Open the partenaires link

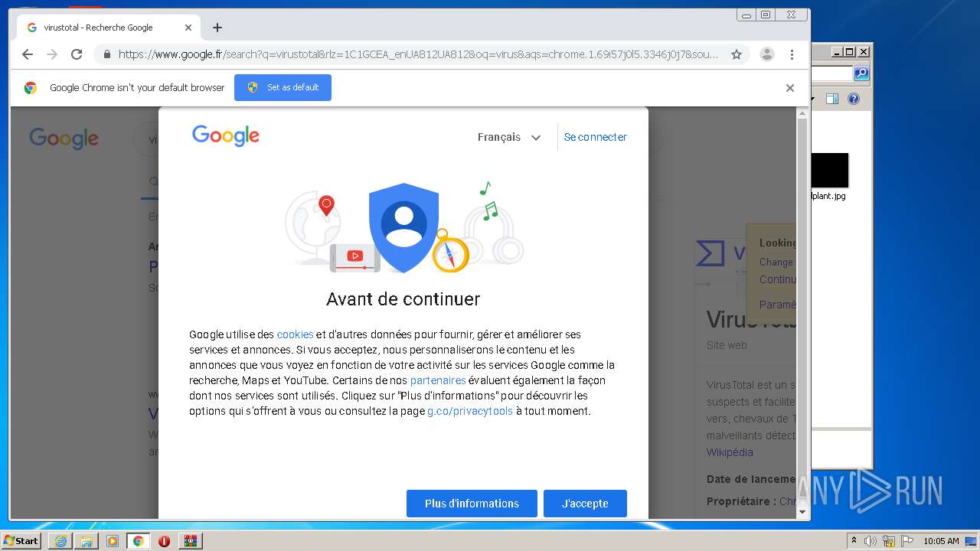click(x=438, y=380)
